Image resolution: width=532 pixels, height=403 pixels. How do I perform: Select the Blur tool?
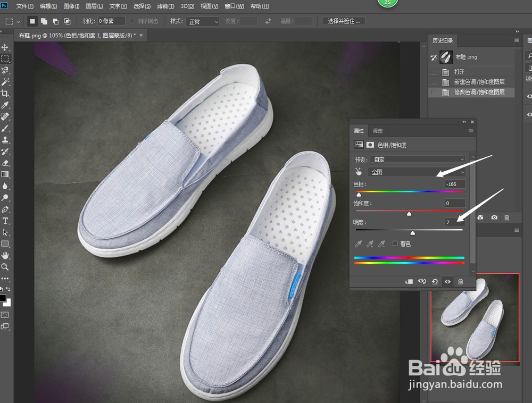click(x=5, y=186)
